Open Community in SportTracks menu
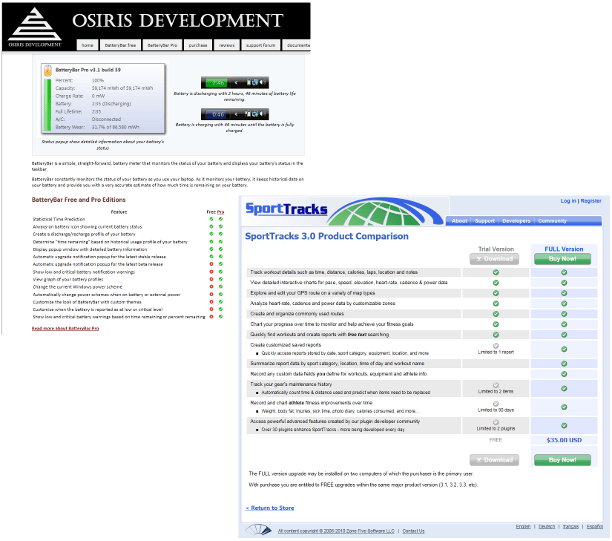 coord(552,221)
